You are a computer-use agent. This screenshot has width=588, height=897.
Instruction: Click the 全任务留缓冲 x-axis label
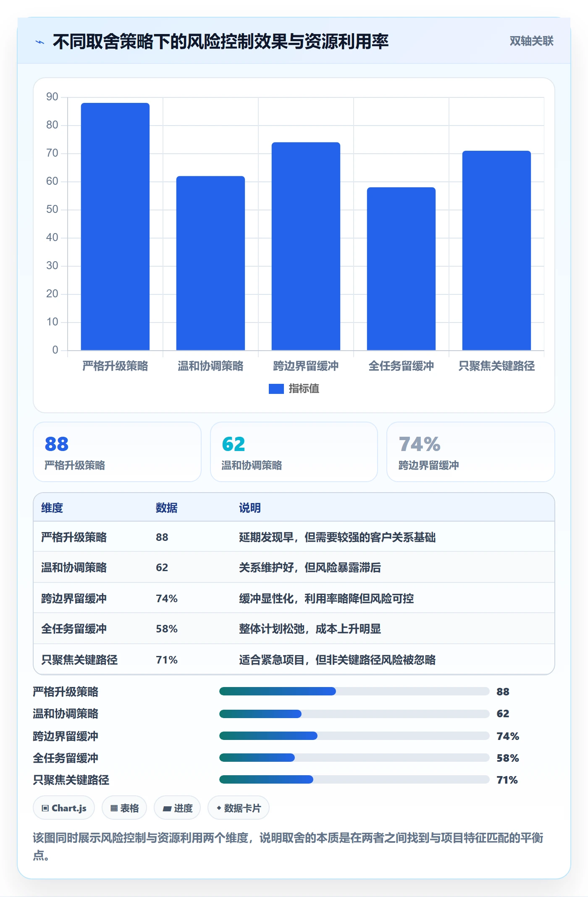click(x=401, y=366)
